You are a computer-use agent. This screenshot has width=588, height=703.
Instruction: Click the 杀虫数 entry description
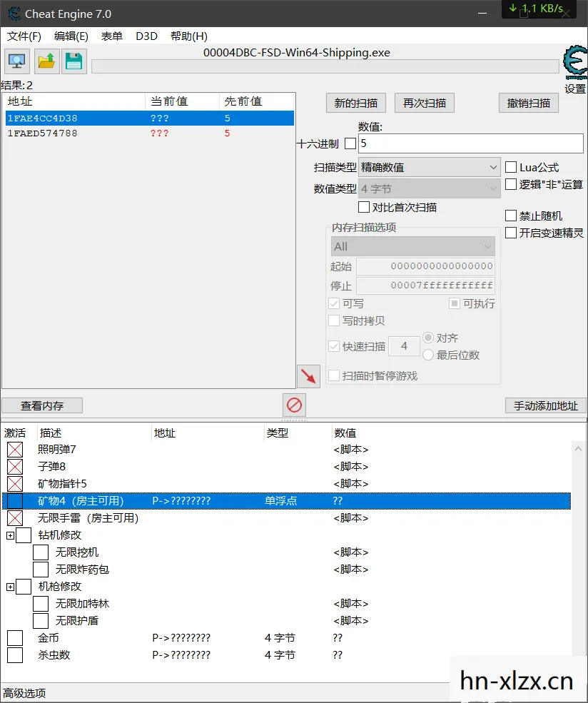point(54,655)
